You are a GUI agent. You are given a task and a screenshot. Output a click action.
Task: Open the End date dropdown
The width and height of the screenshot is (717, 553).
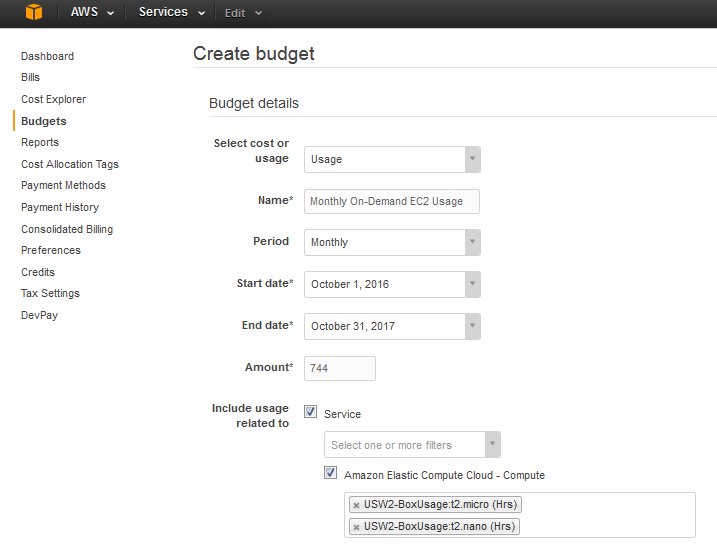(x=392, y=326)
